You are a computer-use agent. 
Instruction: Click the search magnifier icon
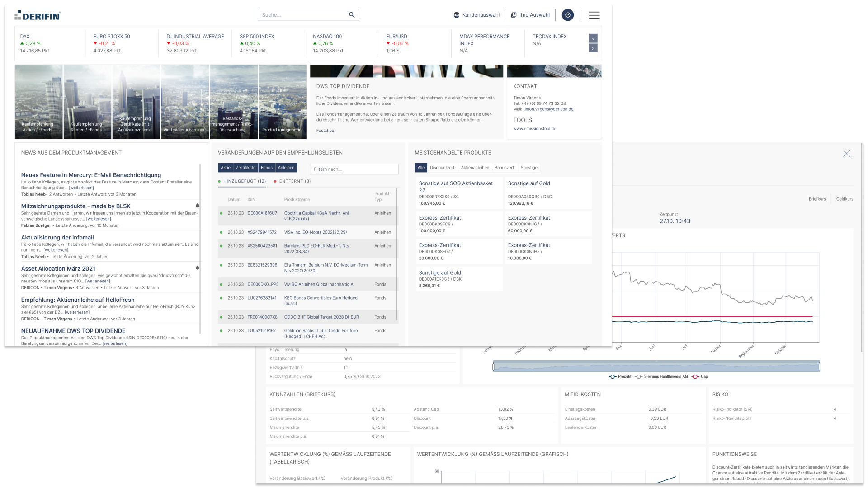[352, 15]
